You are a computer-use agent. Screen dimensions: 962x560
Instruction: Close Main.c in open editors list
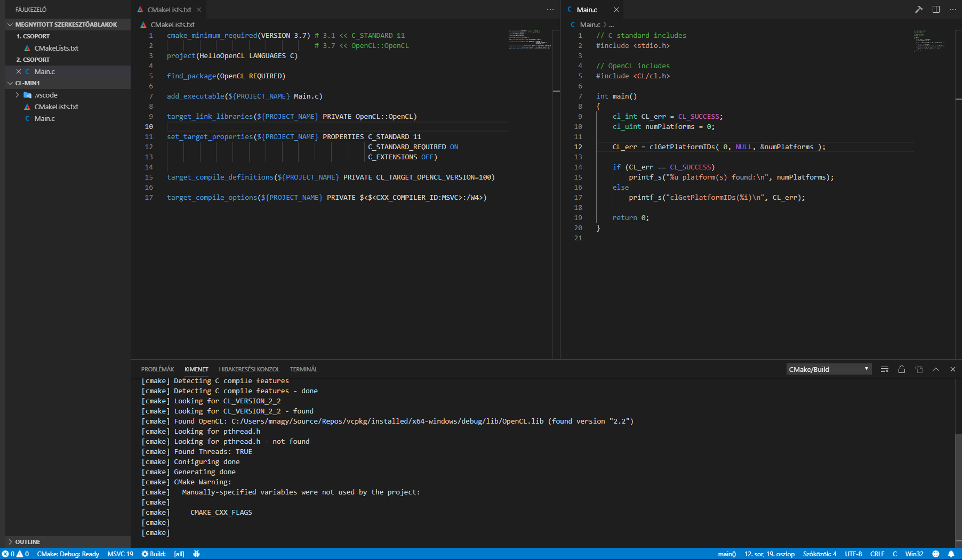point(19,71)
